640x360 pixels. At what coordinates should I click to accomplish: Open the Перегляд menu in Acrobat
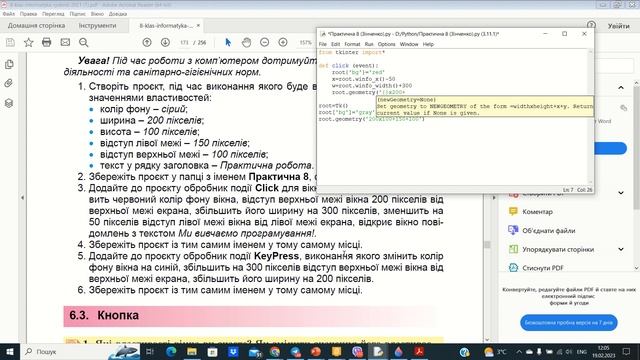pos(53,14)
